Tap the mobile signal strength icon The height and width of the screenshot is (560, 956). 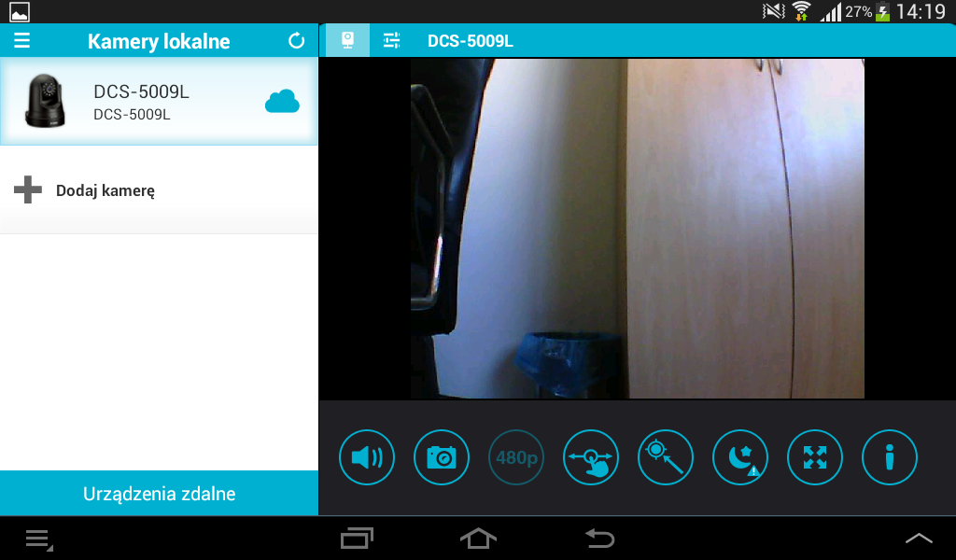[x=830, y=12]
